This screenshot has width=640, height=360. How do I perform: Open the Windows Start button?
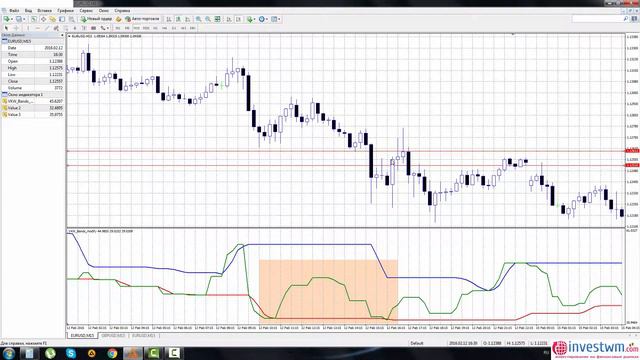8,353
